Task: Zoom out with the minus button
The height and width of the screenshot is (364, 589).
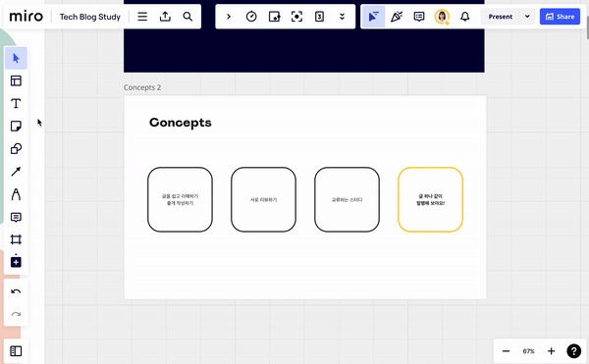Action: pos(506,351)
